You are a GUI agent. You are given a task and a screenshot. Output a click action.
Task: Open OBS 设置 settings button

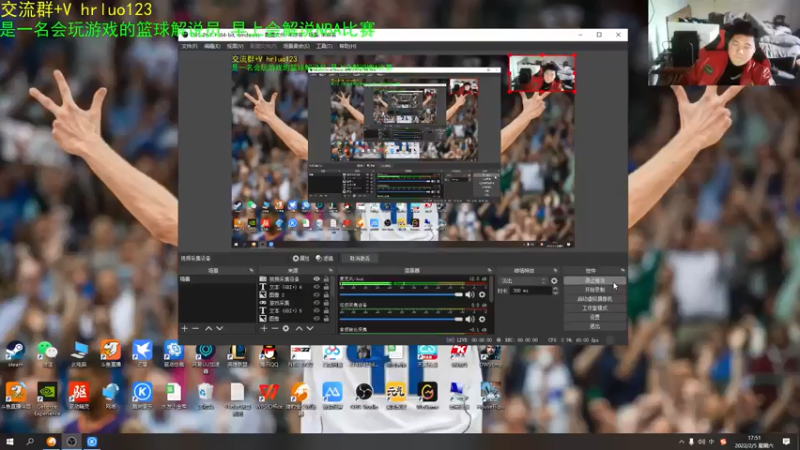point(594,317)
